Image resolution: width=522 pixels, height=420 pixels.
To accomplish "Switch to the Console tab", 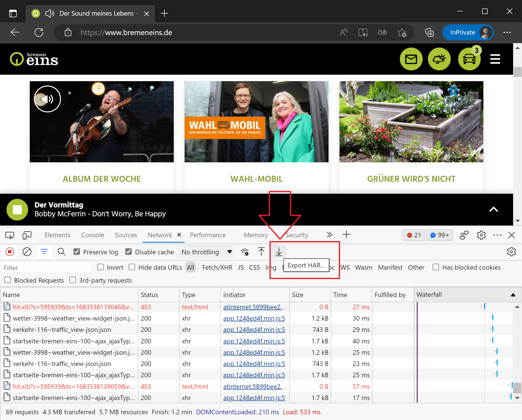I will point(93,235).
